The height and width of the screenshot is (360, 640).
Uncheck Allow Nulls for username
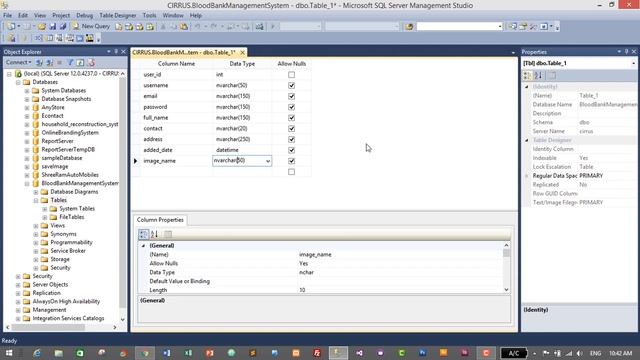pos(291,85)
